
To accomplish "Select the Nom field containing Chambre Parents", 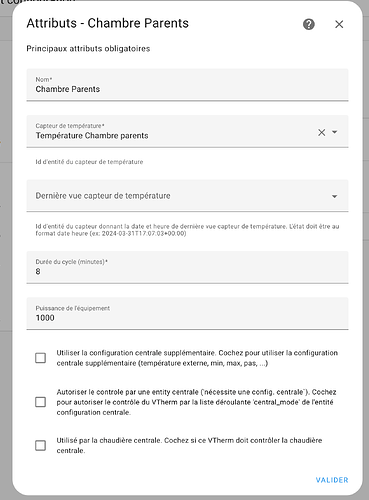I will pyautogui.click(x=187, y=85).
